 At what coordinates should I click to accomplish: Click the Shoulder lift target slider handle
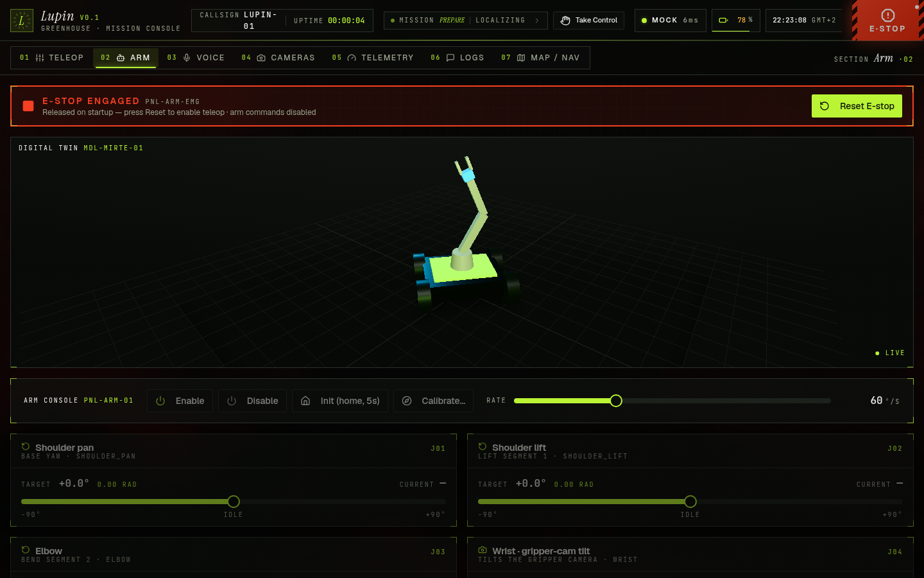pyautogui.click(x=690, y=502)
